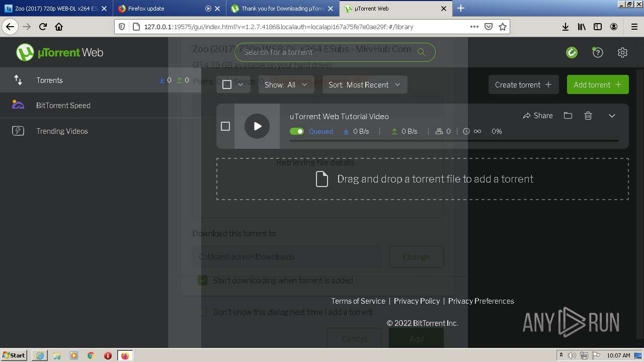Click the green Add torrent button
The height and width of the screenshot is (362, 644).
598,84
